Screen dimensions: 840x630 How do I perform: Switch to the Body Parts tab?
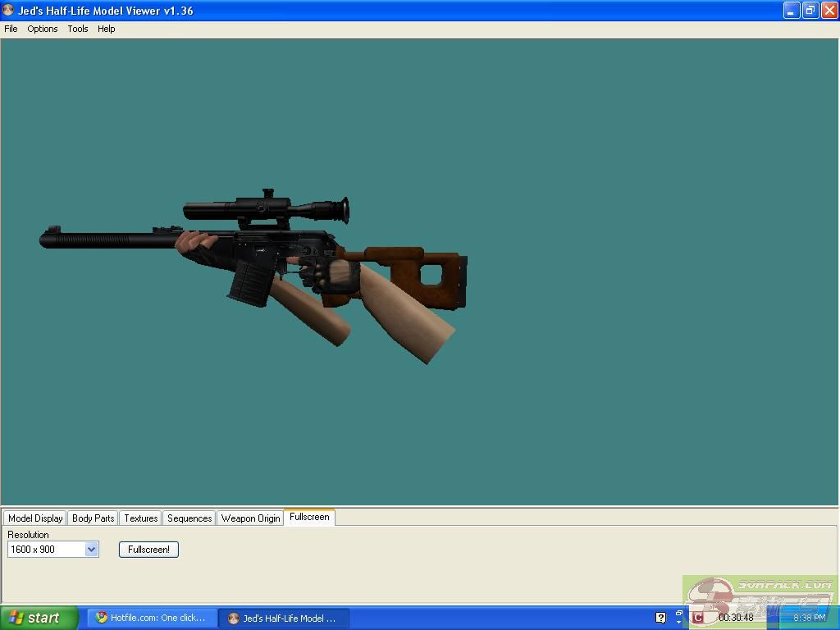(x=94, y=518)
